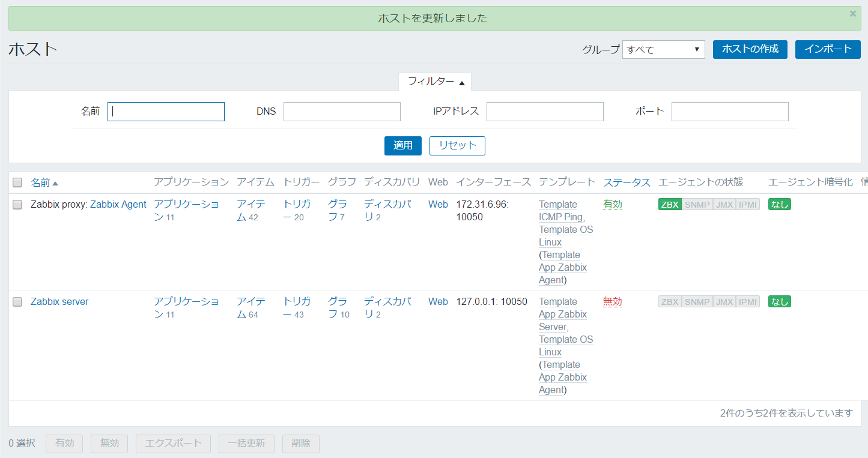Open graphs (7) of Zabbix Agent
This screenshot has width=868, height=458.
(337, 211)
